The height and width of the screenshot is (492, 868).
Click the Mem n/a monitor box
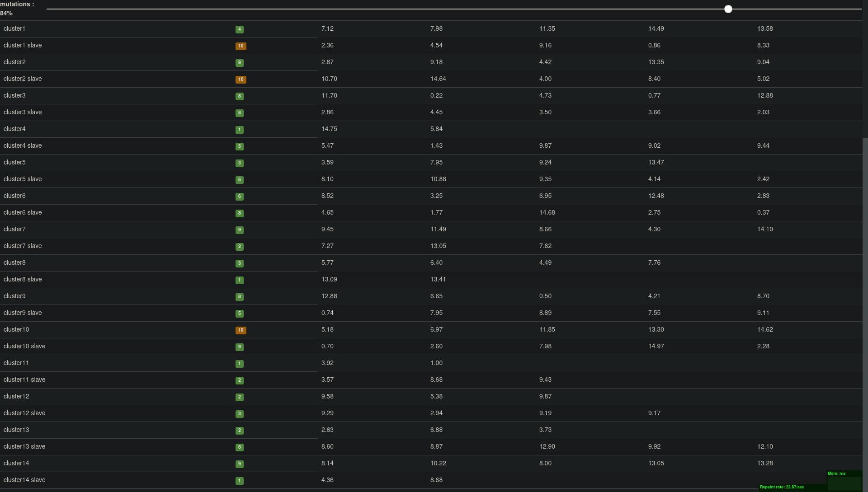pyautogui.click(x=844, y=480)
